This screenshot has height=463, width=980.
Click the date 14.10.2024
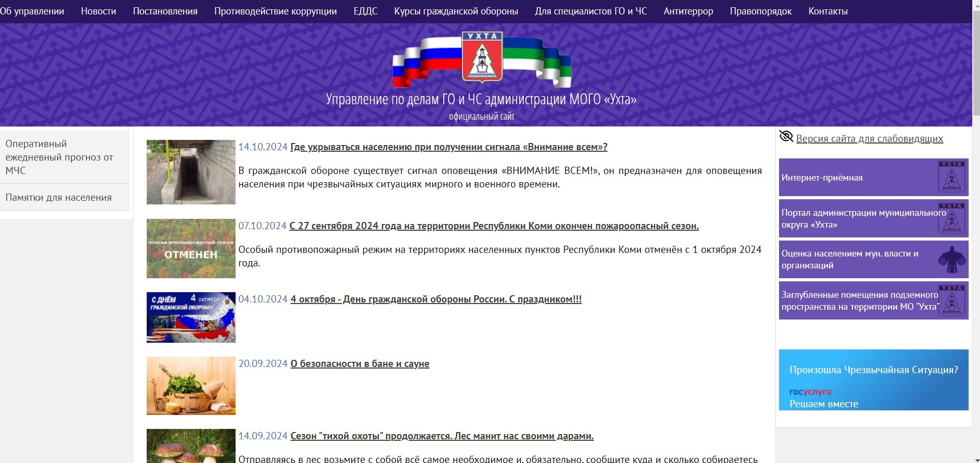[263, 147]
